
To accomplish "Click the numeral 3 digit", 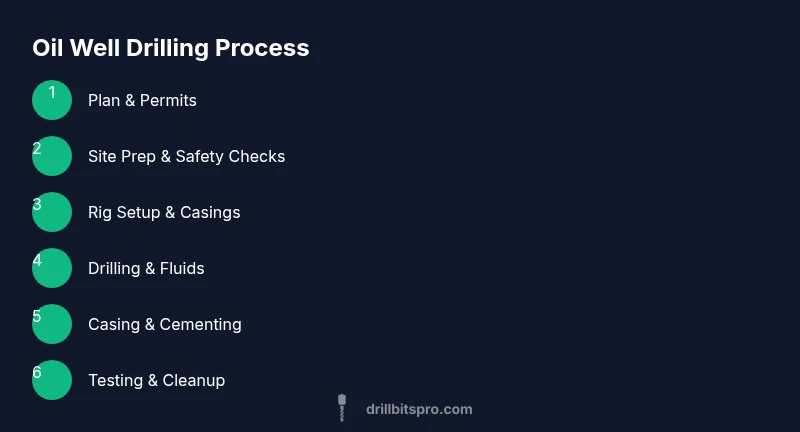I will coord(37,205).
